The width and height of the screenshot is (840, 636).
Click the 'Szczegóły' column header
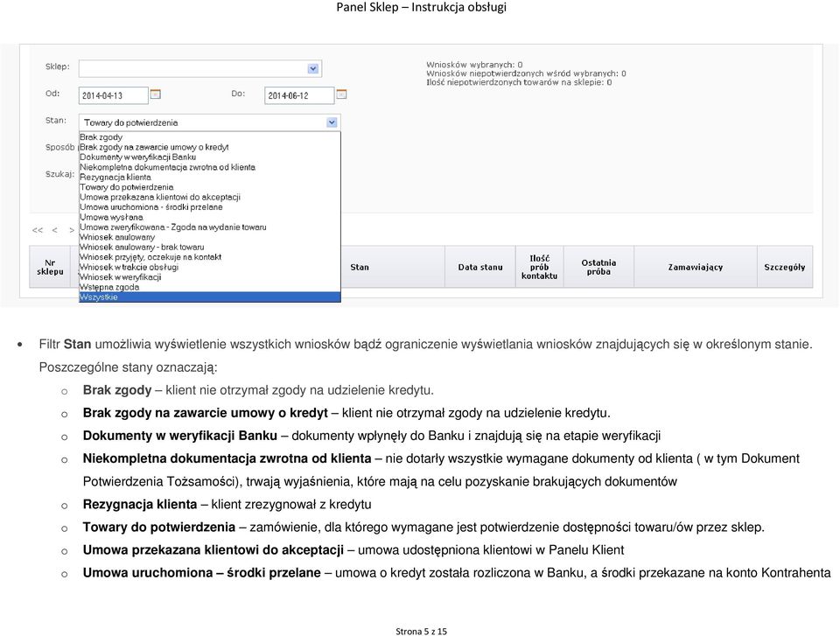coord(785,267)
